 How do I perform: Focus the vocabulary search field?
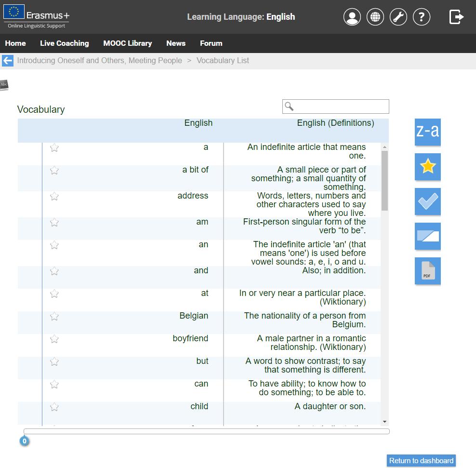pyautogui.click(x=335, y=107)
